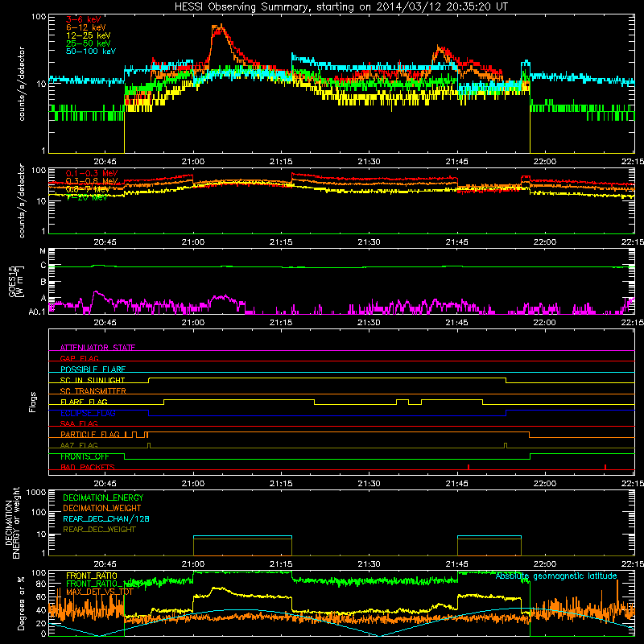Click the Flags vertical axis title
Image resolution: width=644 pixels, height=644 pixels.
33,402
